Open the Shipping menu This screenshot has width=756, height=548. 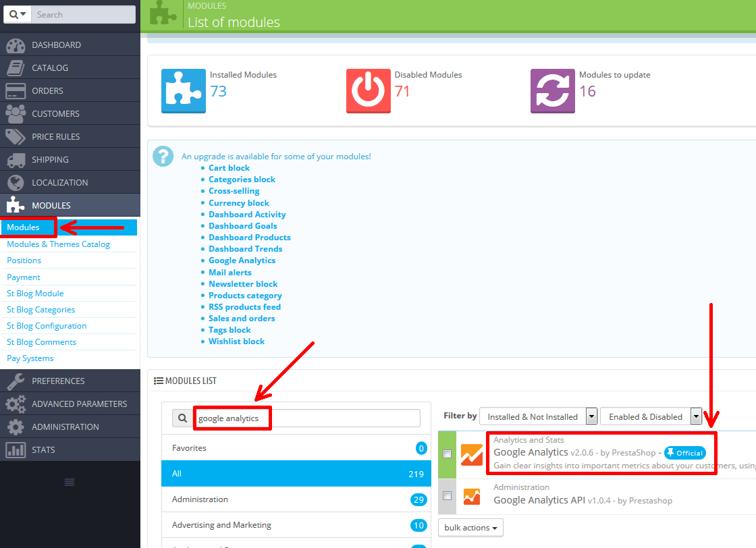point(70,159)
